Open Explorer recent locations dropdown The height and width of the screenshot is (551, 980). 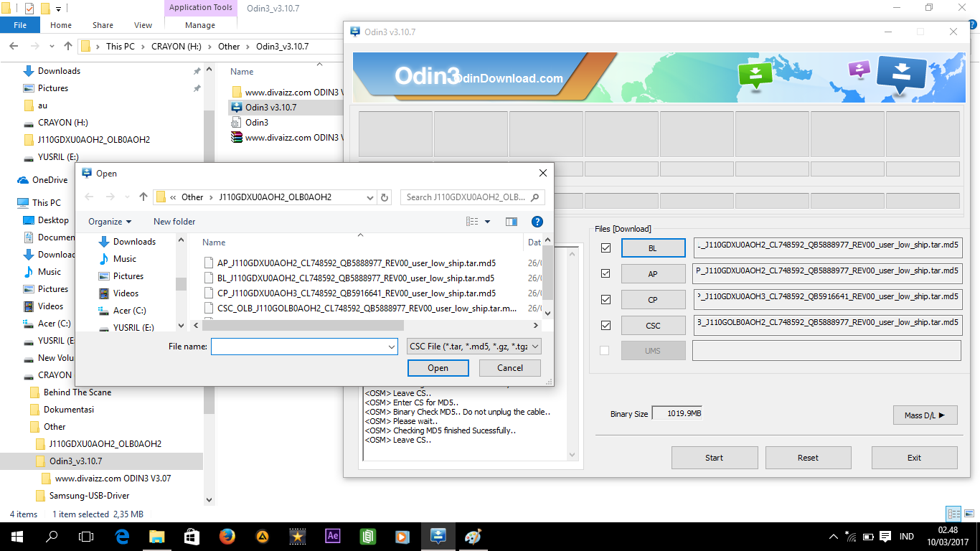pyautogui.click(x=51, y=46)
